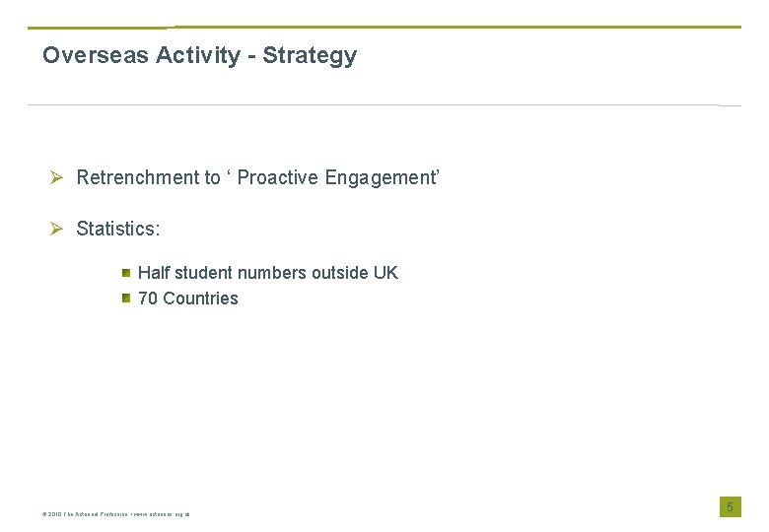
Task: Click the Statistics: heading text
Action: click(x=118, y=229)
